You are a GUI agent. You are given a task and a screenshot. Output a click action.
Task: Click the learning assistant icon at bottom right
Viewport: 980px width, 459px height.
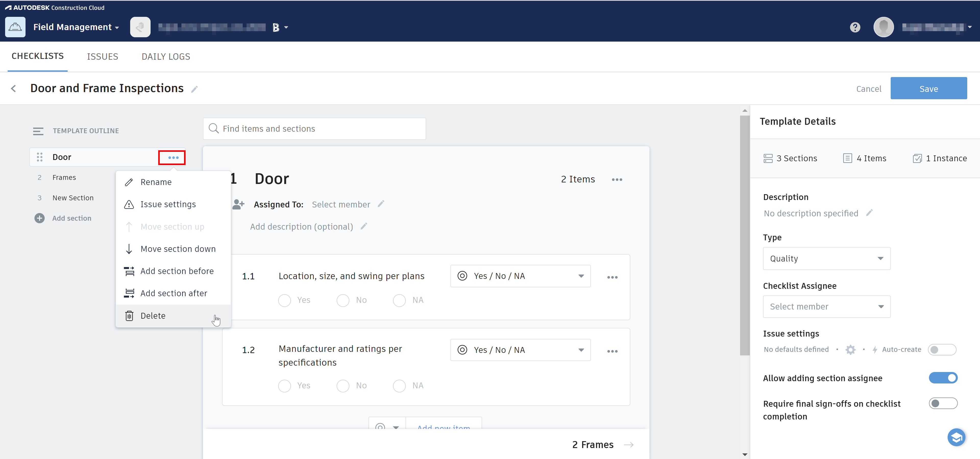(956, 437)
